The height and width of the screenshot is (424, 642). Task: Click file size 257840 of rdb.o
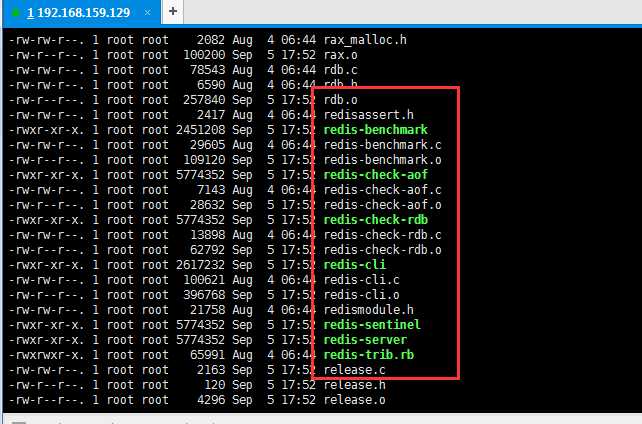pos(204,100)
